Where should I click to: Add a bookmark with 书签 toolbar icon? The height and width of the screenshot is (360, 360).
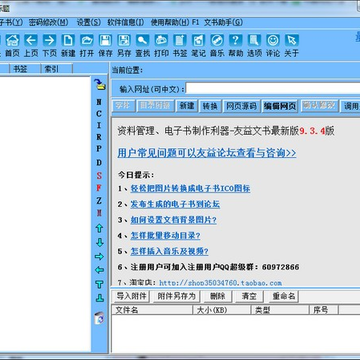[x=180, y=45]
